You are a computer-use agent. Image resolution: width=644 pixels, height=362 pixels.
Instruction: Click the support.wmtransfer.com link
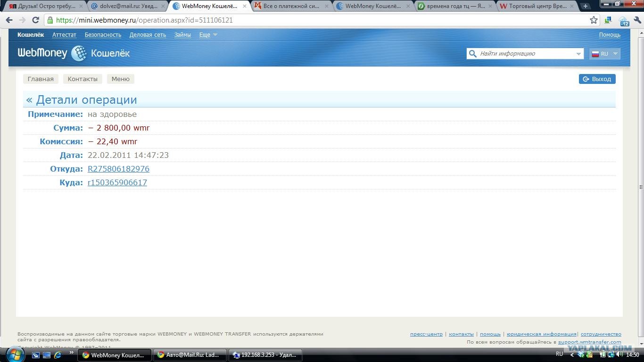tap(590, 342)
